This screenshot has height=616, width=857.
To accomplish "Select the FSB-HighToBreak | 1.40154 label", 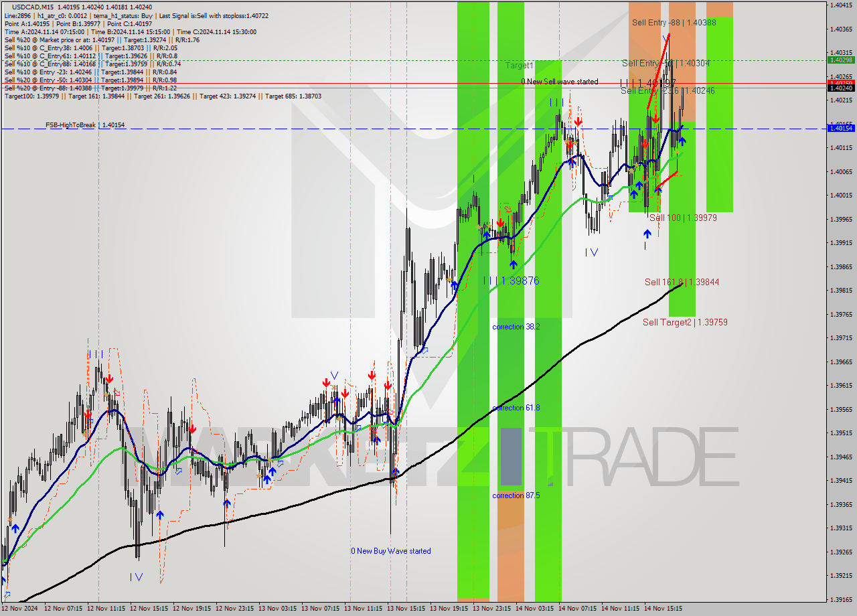I will tap(85, 125).
